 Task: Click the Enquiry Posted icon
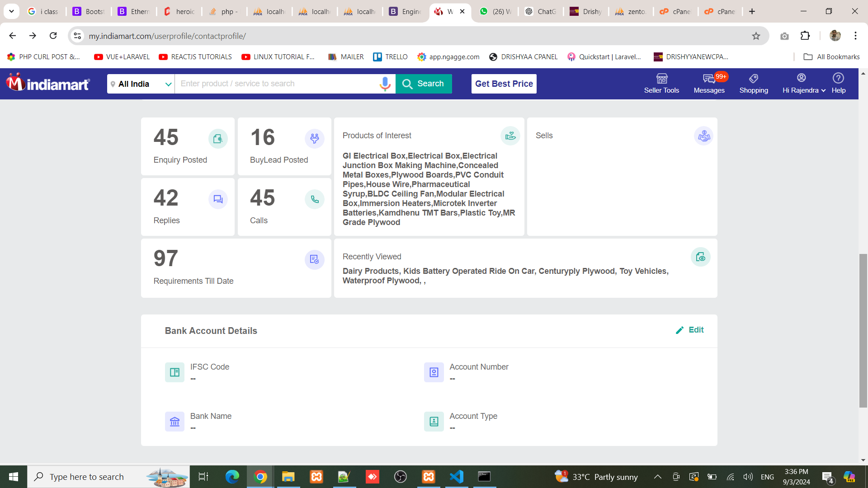pyautogui.click(x=218, y=139)
